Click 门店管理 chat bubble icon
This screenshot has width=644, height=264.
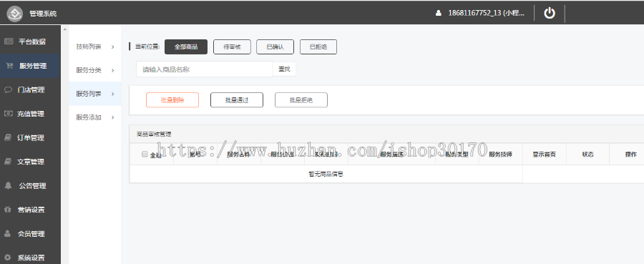click(8, 89)
